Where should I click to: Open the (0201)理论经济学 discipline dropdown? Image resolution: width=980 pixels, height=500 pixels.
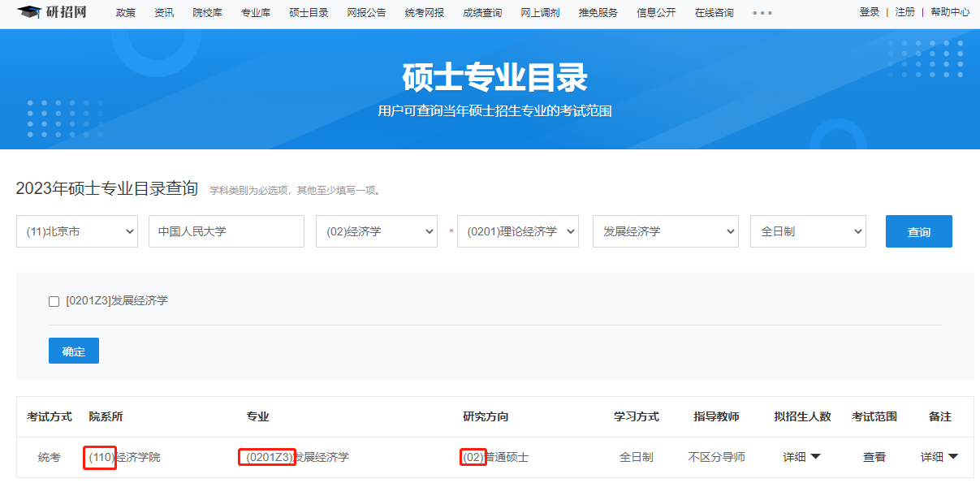coord(518,231)
